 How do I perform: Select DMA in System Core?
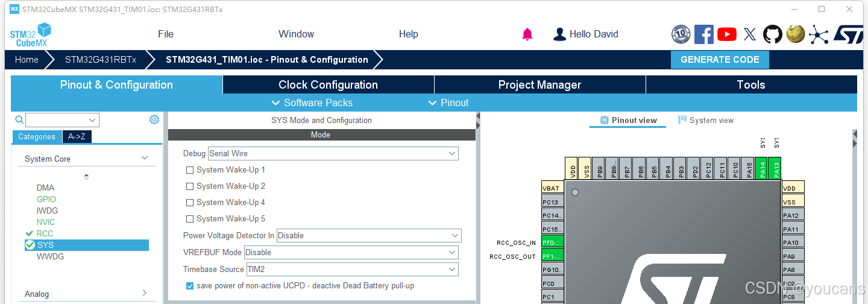pos(45,188)
